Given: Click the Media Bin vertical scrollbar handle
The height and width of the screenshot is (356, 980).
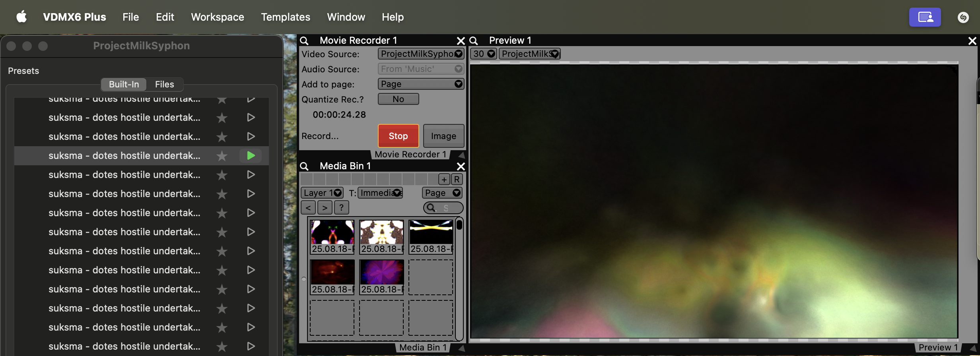Looking at the screenshot, I should [x=459, y=225].
